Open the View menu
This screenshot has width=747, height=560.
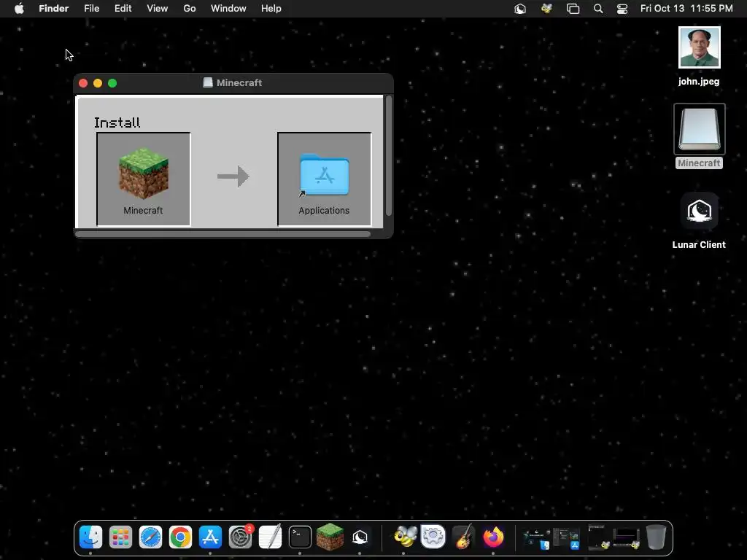(x=158, y=9)
